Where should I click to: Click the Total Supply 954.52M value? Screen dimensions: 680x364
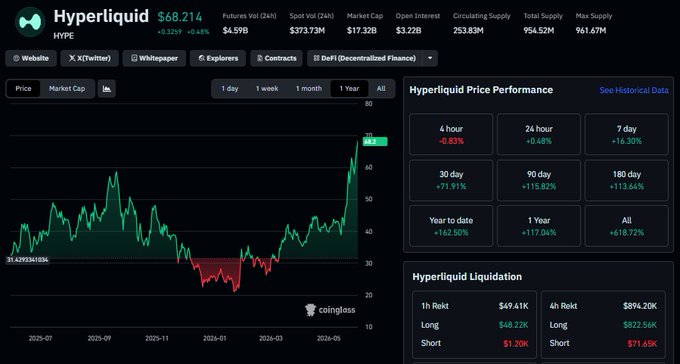pos(539,30)
